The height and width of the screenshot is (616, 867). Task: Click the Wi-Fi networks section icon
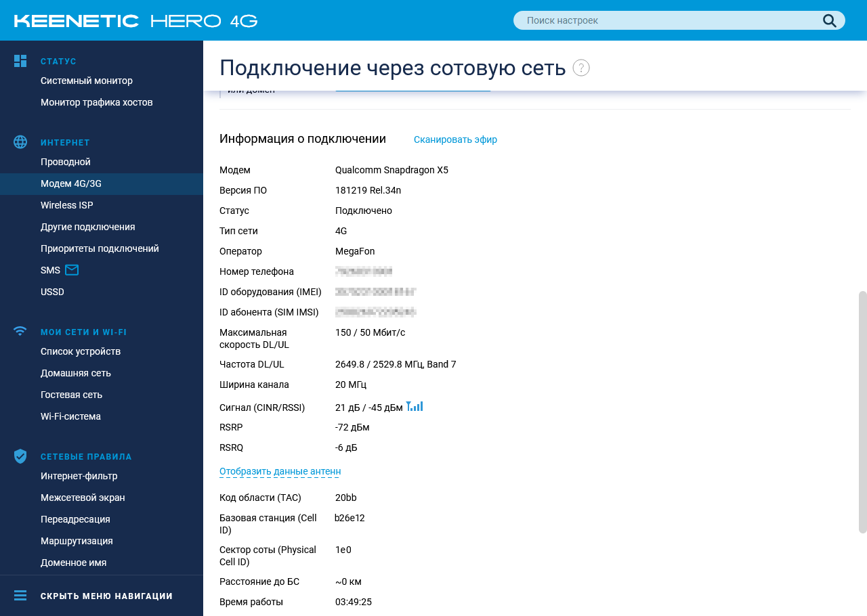click(x=20, y=331)
